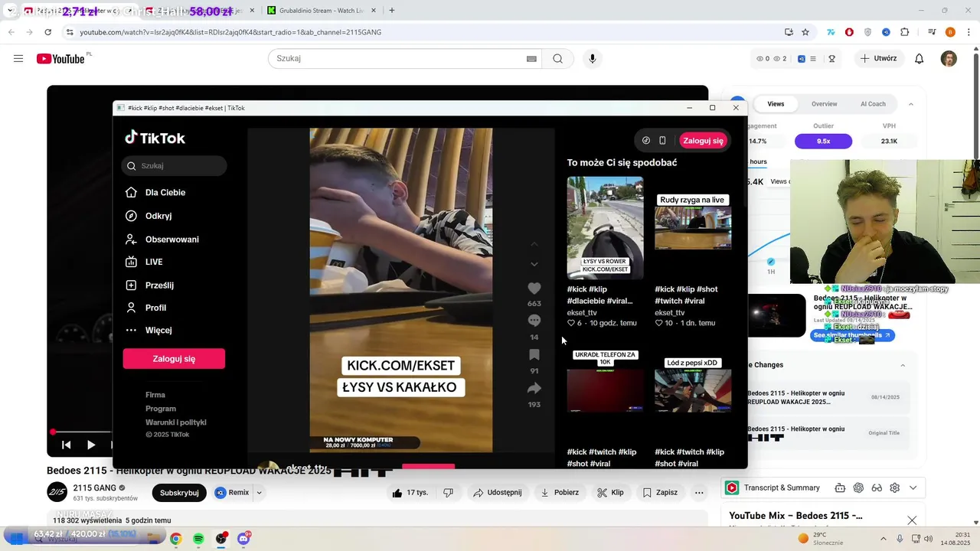
Task: Collapse the vidIQ stats panel chevron
Action: [x=911, y=104]
